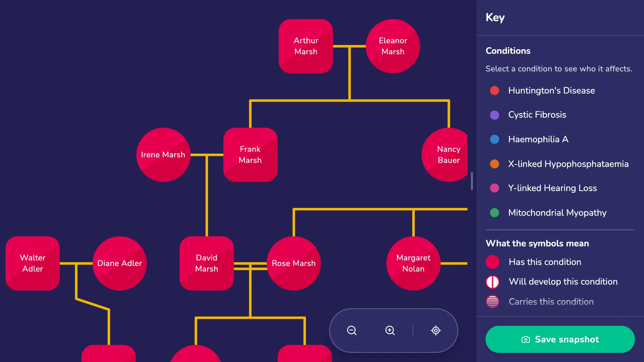Screen dimensions: 644x362
Task: Click the Nancy Bauer node
Action: coord(445,155)
